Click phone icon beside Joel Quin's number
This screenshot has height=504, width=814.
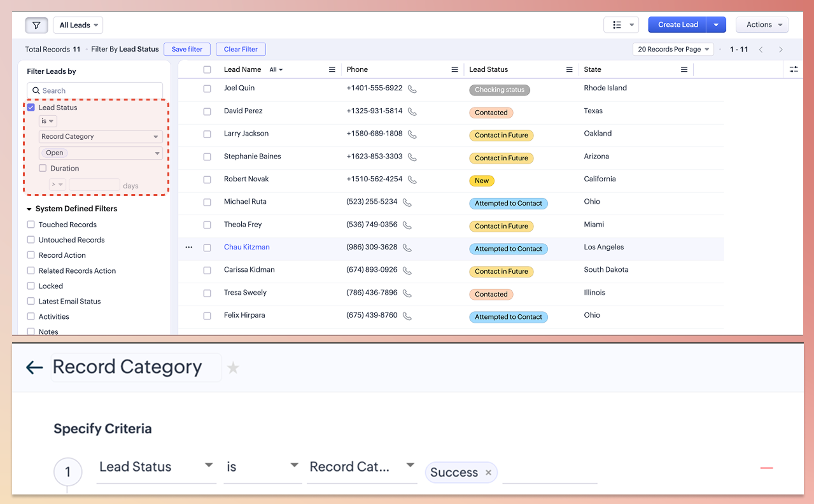pyautogui.click(x=412, y=89)
